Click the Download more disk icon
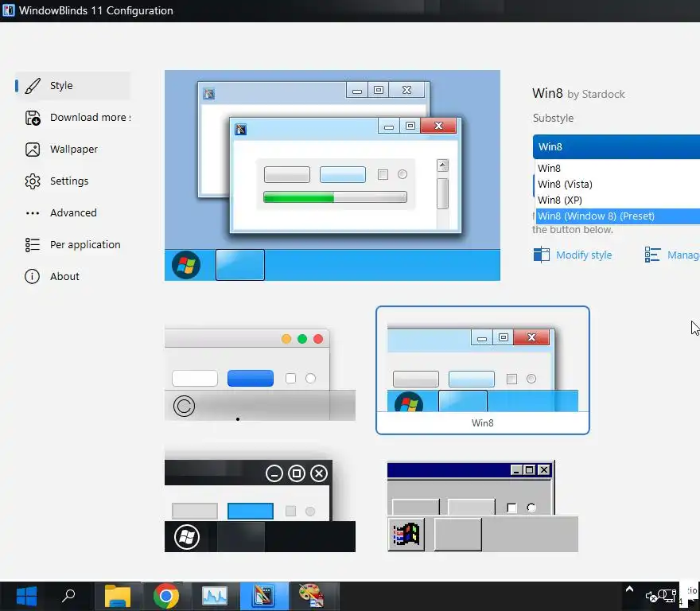 33,118
